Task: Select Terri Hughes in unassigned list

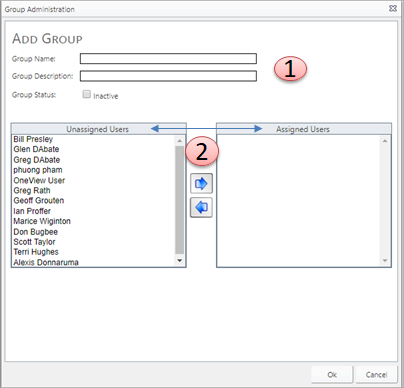Action: coord(36,252)
